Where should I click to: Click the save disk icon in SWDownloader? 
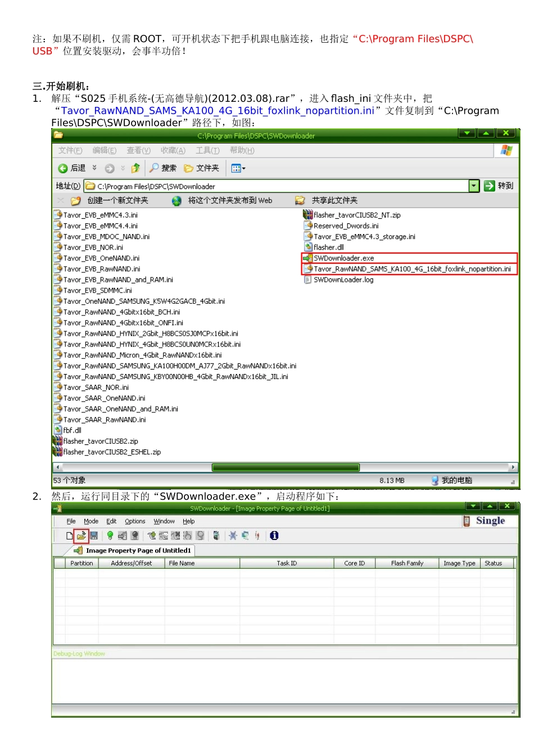[x=94, y=535]
